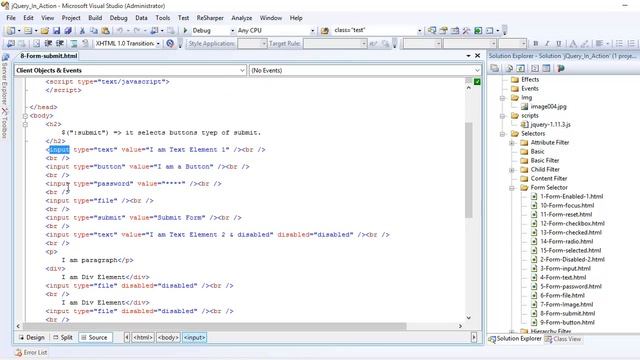
Task: Open the Project menu
Action: coord(71,18)
